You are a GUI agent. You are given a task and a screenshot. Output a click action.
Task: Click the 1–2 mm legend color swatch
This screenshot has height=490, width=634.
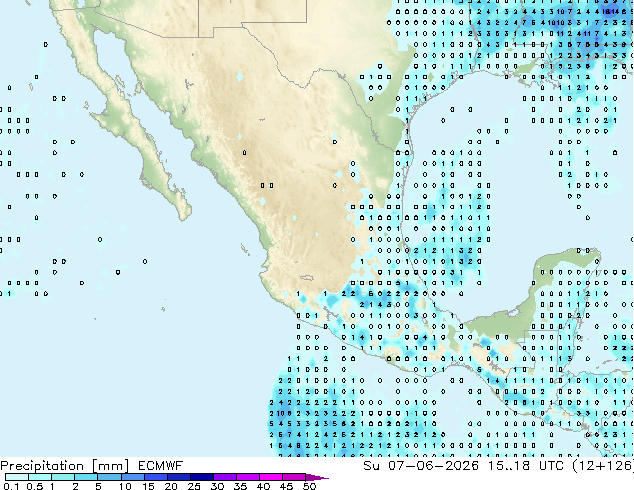(x=63, y=477)
